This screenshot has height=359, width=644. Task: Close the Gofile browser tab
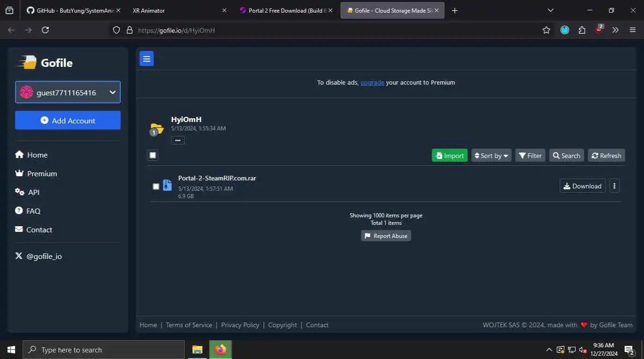pos(437,10)
